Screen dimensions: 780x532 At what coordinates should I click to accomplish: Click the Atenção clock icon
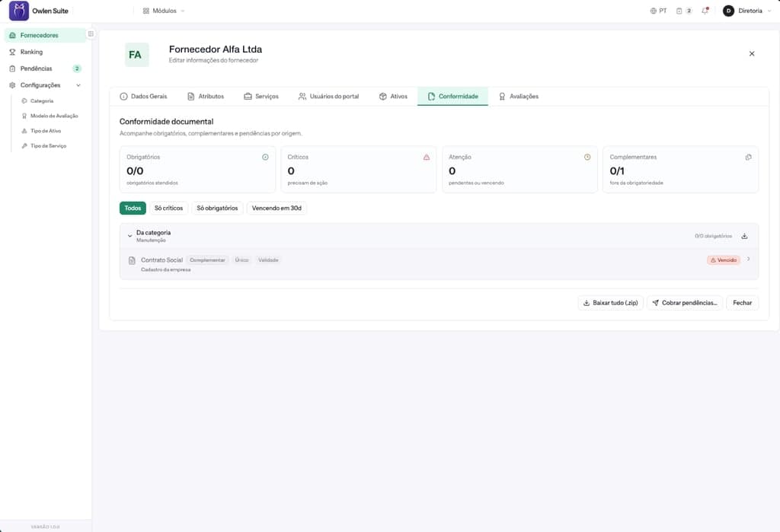coord(587,157)
